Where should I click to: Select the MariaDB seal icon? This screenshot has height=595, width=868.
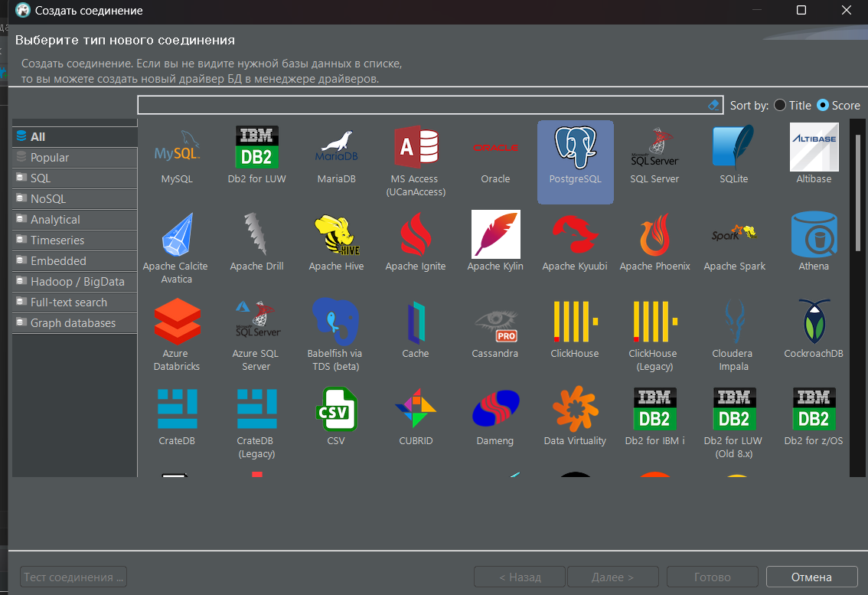click(337, 147)
